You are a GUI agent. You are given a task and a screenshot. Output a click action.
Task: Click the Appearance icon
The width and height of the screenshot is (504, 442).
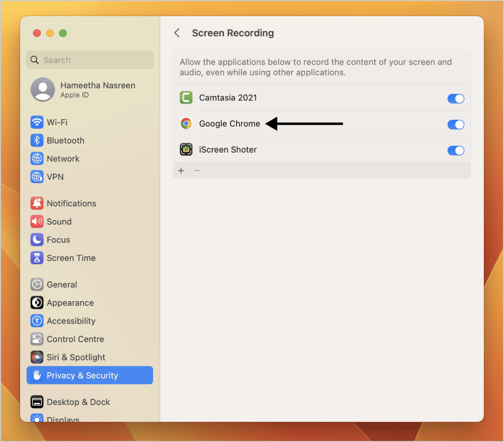[x=37, y=303]
